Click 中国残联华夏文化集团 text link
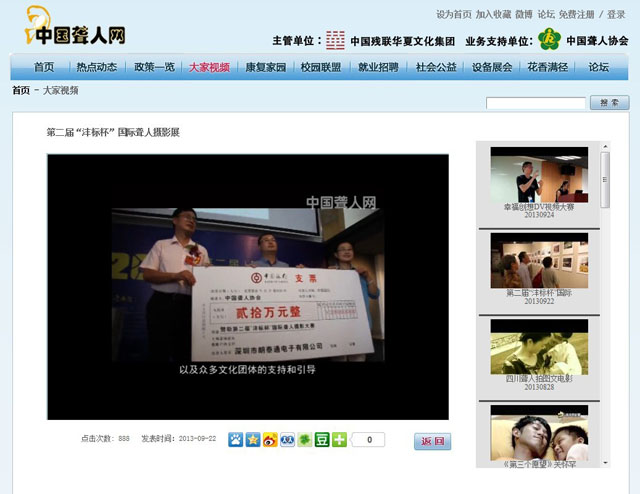640x494 pixels. tap(402, 41)
